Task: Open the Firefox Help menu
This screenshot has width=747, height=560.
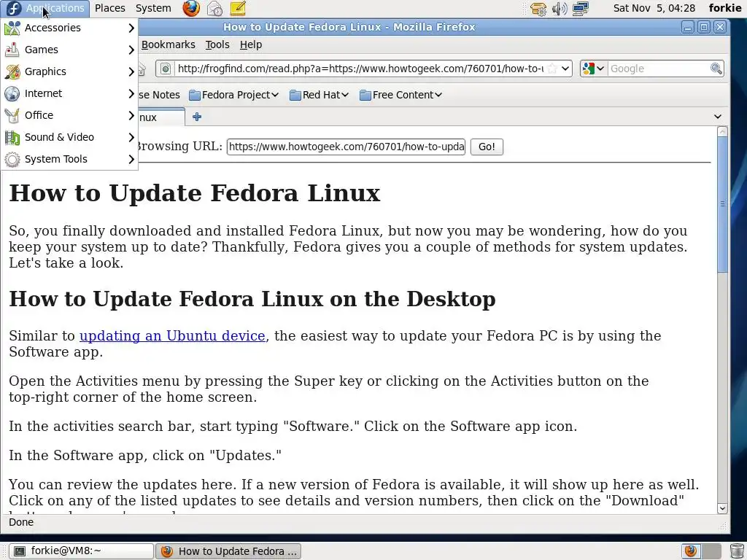Action: [251, 44]
